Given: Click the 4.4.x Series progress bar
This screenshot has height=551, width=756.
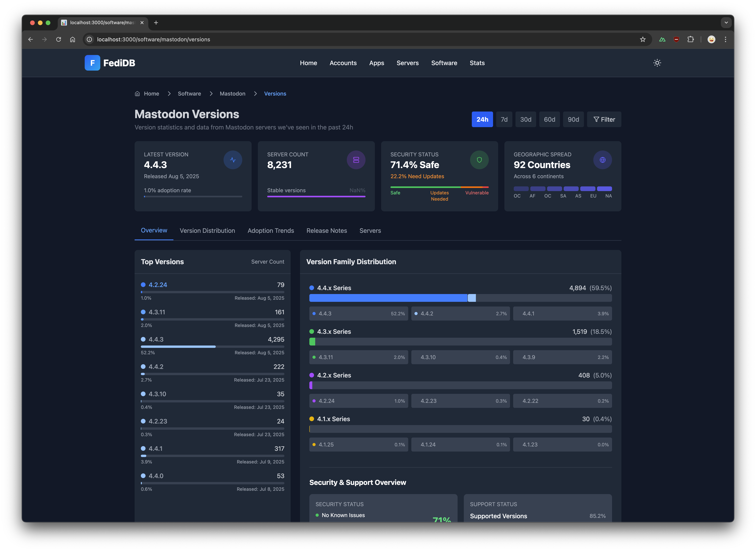Looking at the screenshot, I should click(x=460, y=298).
